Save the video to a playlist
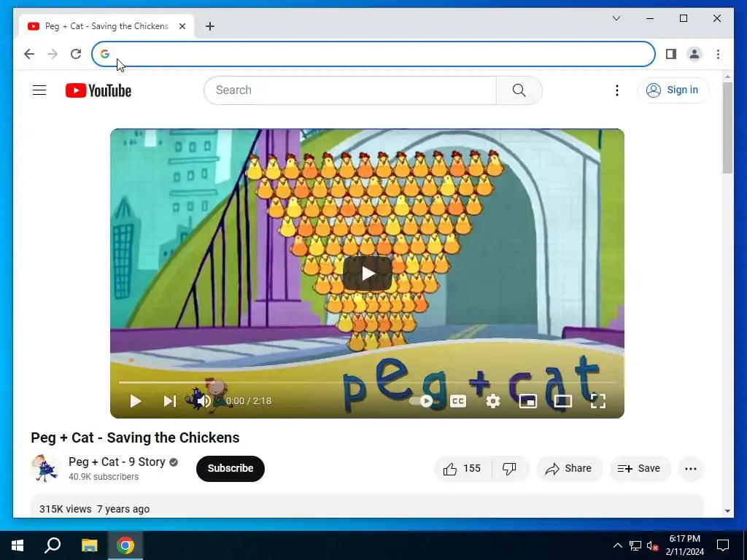The image size is (747, 560). click(x=639, y=469)
